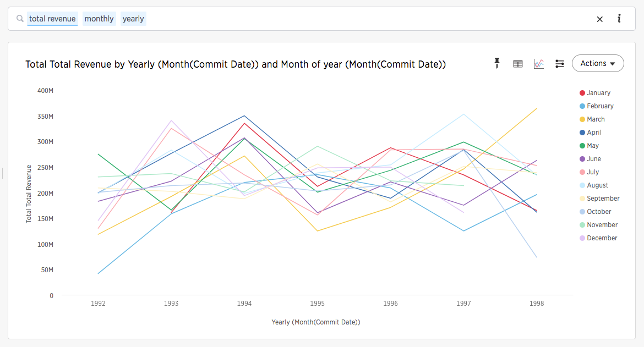Toggle the May series visibility
Screen dimensions: 644x347
(x=592, y=145)
